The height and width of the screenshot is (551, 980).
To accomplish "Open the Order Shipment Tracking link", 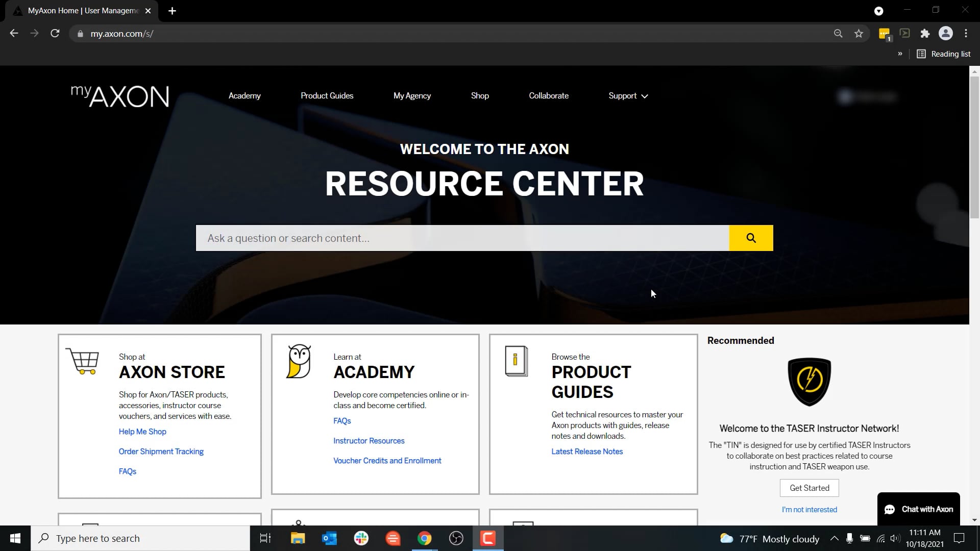I will pyautogui.click(x=161, y=451).
